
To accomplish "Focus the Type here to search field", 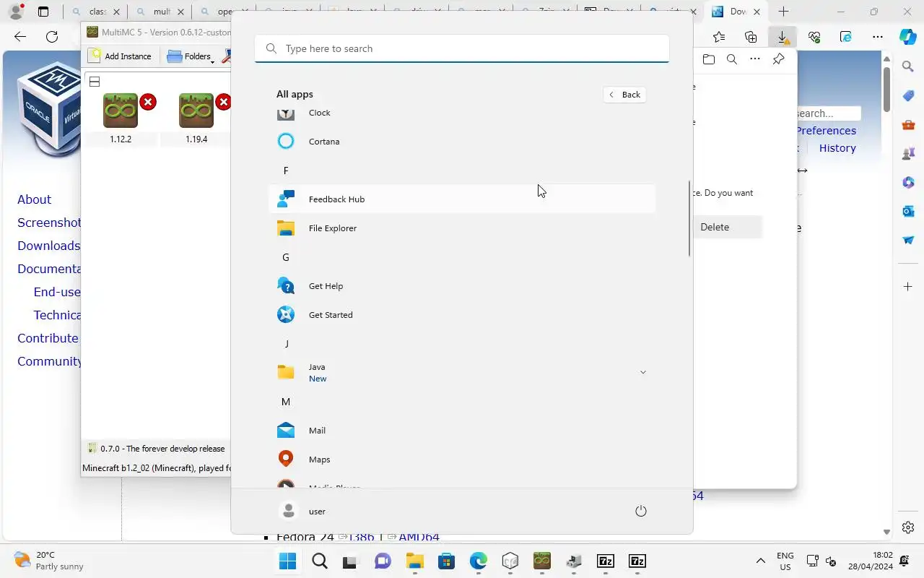I will pos(462,48).
